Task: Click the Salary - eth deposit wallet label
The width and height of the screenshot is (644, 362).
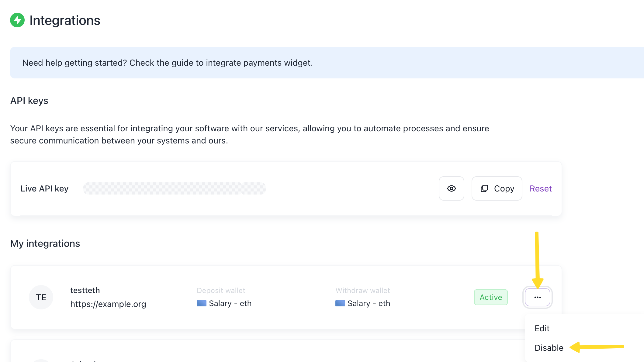Action: tap(230, 303)
